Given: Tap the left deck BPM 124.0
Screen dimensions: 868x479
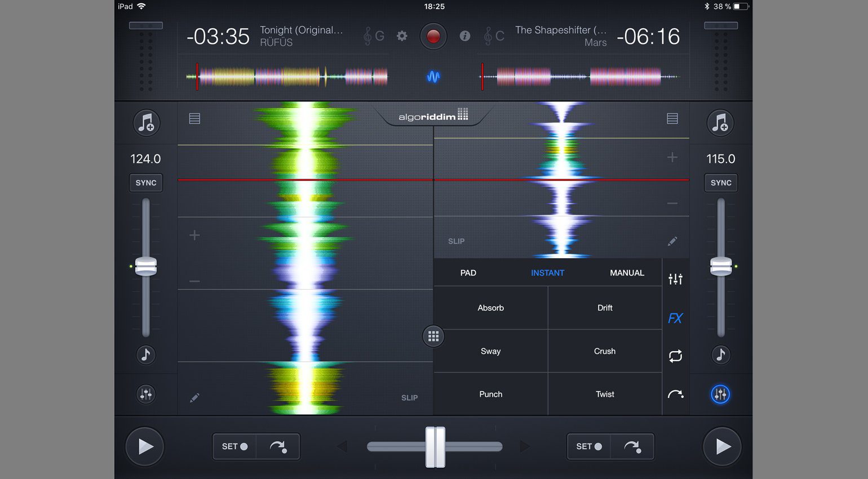Looking at the screenshot, I should [x=145, y=159].
